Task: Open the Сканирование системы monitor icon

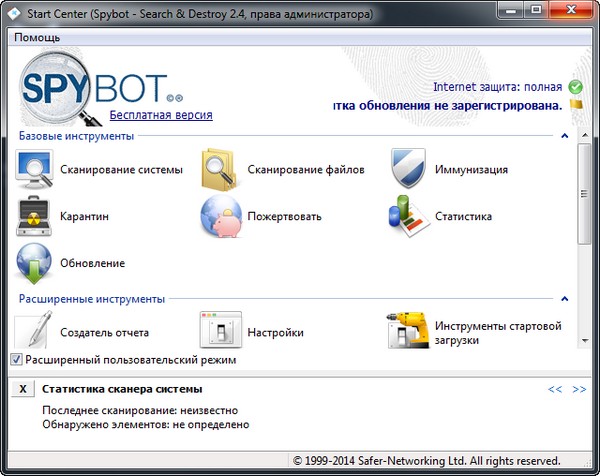Action: click(x=34, y=170)
